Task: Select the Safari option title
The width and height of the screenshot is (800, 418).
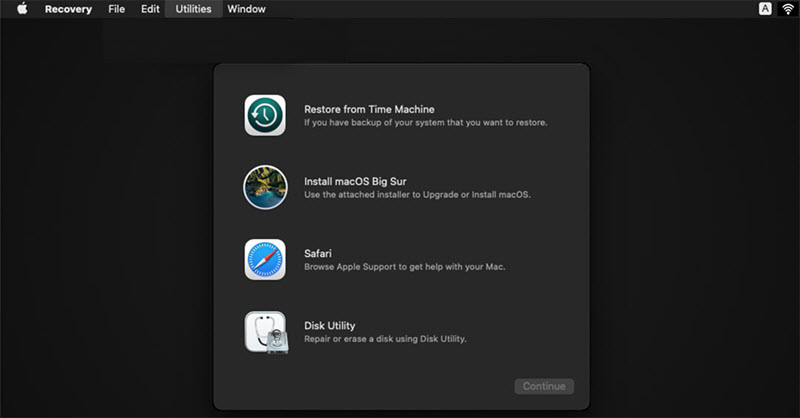Action: (318, 254)
